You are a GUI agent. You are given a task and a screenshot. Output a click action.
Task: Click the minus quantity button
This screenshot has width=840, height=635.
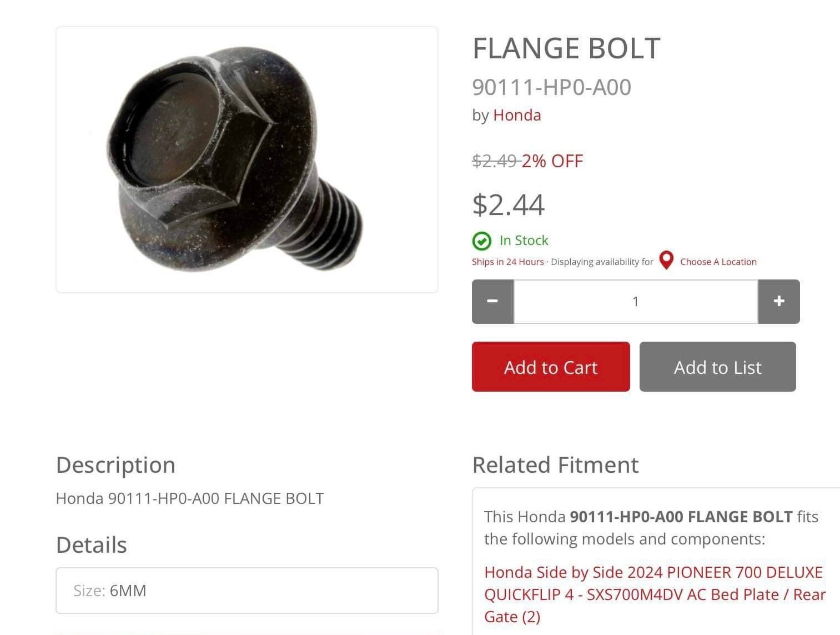pos(492,301)
